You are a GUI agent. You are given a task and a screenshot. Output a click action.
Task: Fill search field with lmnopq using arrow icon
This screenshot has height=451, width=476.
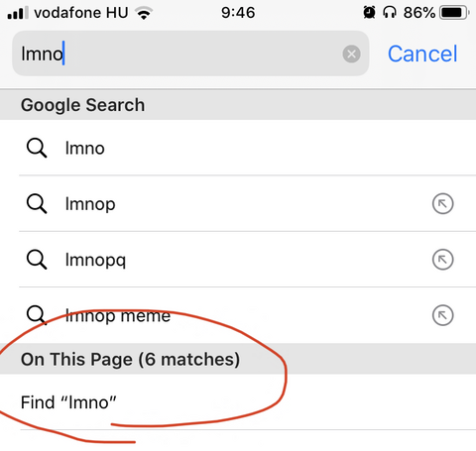(x=442, y=260)
